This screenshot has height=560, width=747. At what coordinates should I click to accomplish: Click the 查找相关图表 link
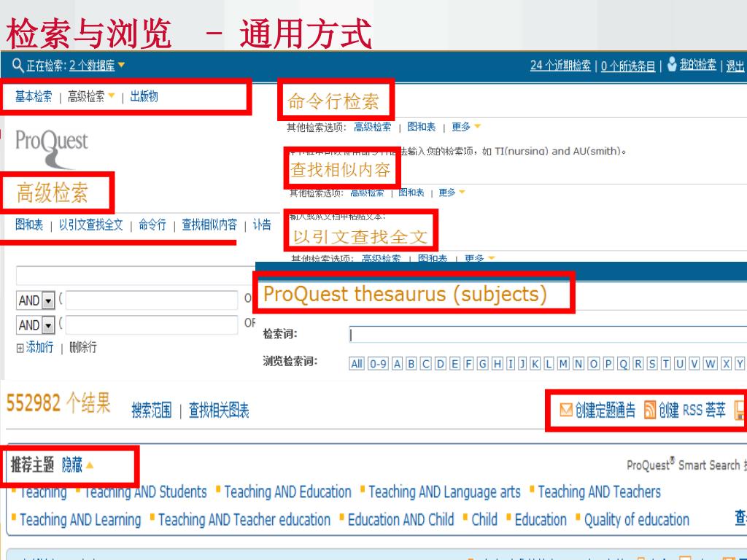pyautogui.click(x=219, y=410)
